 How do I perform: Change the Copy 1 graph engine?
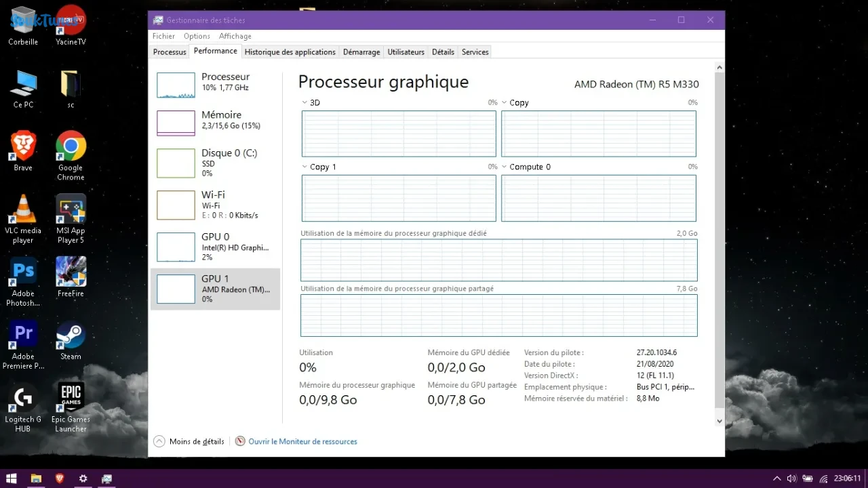click(x=304, y=167)
